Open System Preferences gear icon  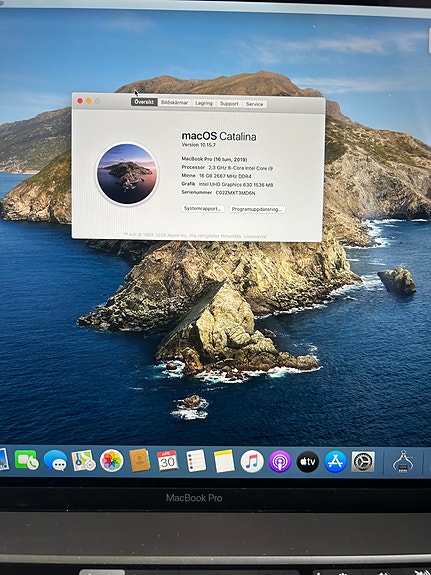click(x=363, y=462)
